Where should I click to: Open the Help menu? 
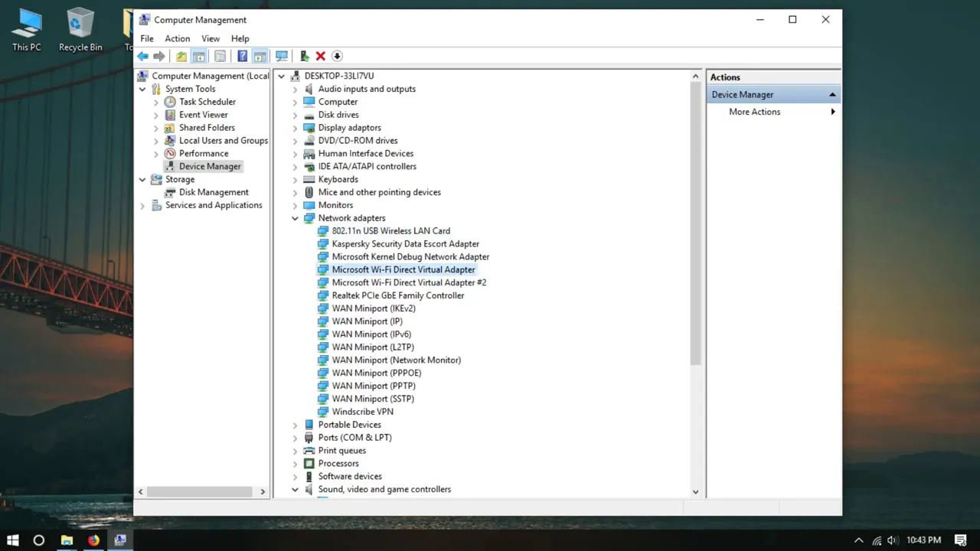point(240,38)
